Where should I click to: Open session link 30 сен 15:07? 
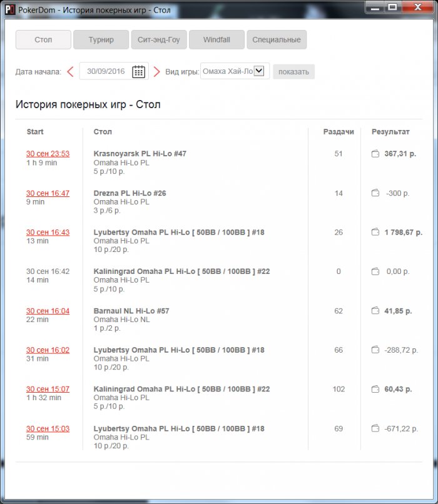click(48, 389)
